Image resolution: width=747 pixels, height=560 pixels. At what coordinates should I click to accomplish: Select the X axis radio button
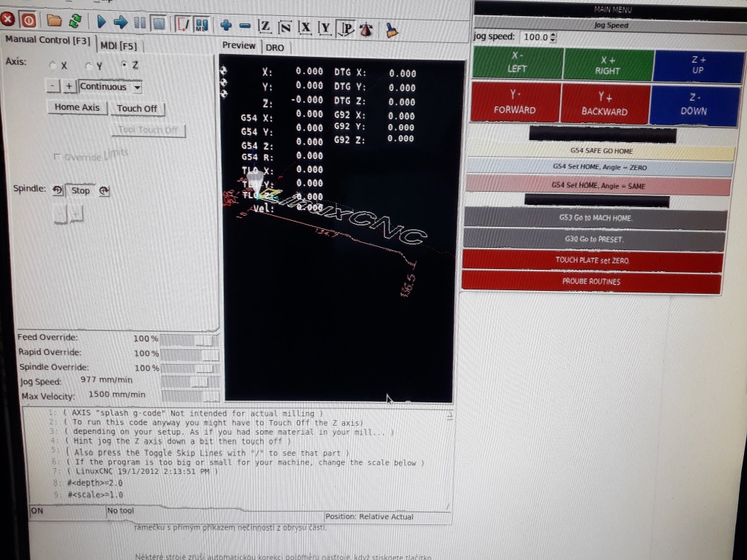coord(53,65)
